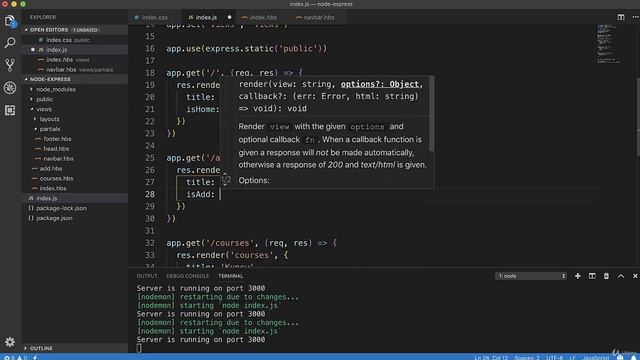This screenshot has width=640, height=360.
Task: Switch to the index.js editor tab
Action: coord(206,17)
